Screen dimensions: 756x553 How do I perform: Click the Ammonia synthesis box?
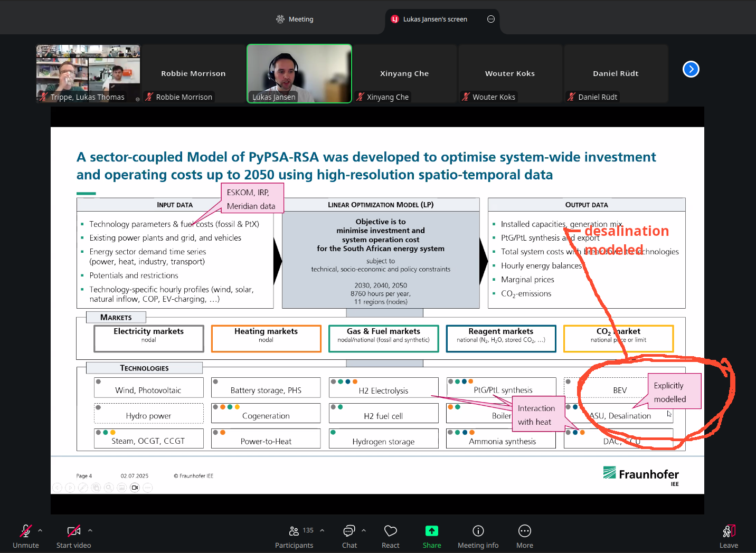(501, 438)
